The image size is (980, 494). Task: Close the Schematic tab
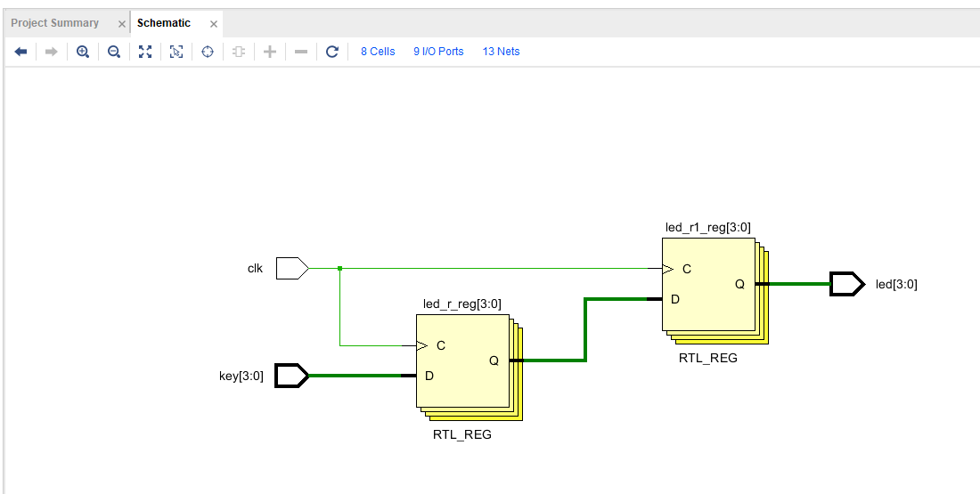click(x=214, y=24)
